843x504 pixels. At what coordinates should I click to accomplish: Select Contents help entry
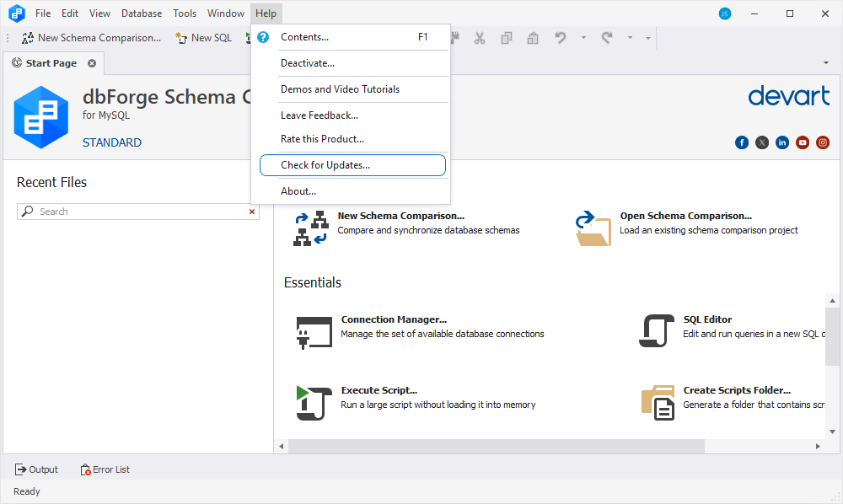click(352, 37)
